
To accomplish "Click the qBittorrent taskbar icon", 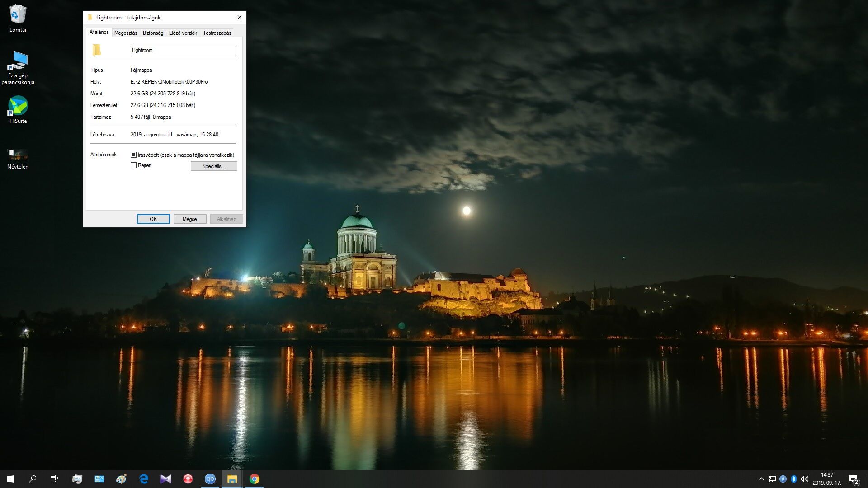I will (210, 479).
